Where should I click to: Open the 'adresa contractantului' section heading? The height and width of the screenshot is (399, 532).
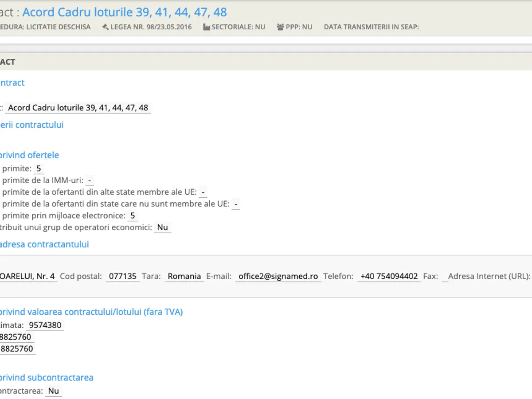click(44, 244)
